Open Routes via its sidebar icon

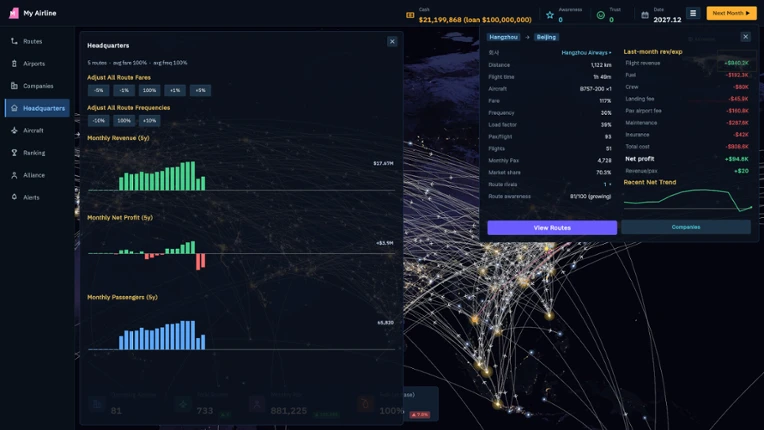14,41
